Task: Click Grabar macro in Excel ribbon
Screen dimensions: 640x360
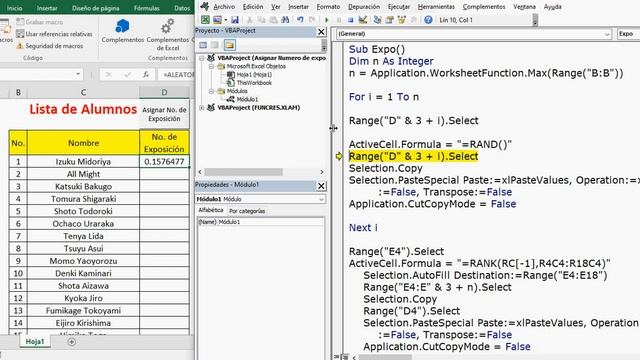Action: (x=40, y=22)
